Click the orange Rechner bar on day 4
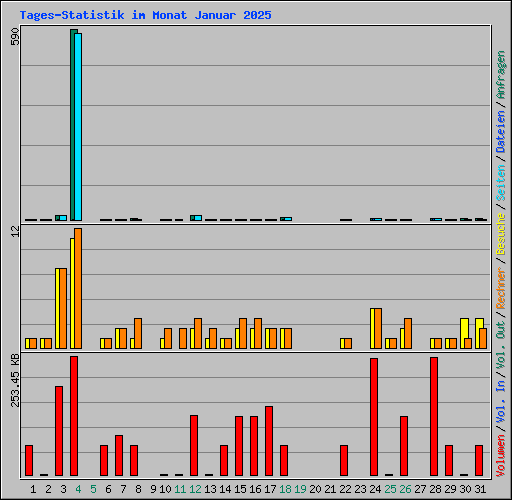The width and height of the screenshot is (512, 500). pyautogui.click(x=78, y=289)
